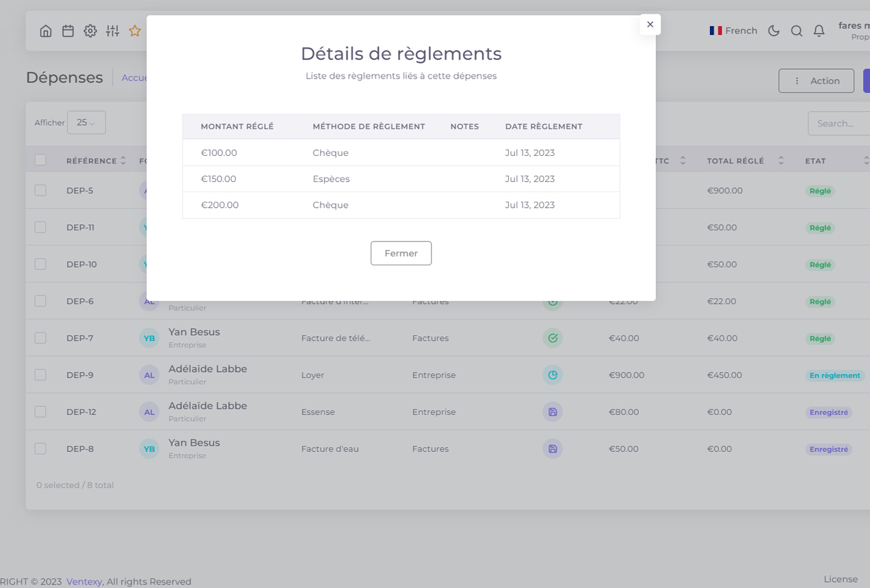Image resolution: width=870 pixels, height=588 pixels.
Task: Click the Accueil breadcrumb link
Action: point(135,78)
